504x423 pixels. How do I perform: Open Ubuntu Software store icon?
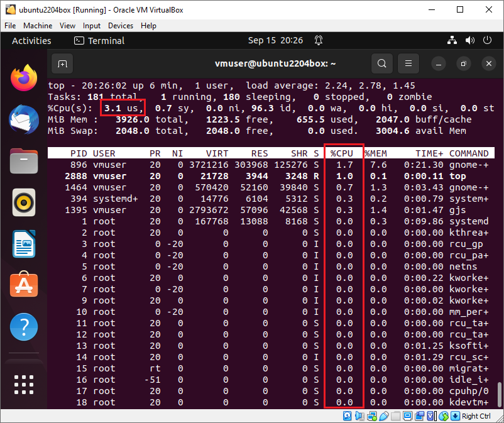tap(24, 284)
